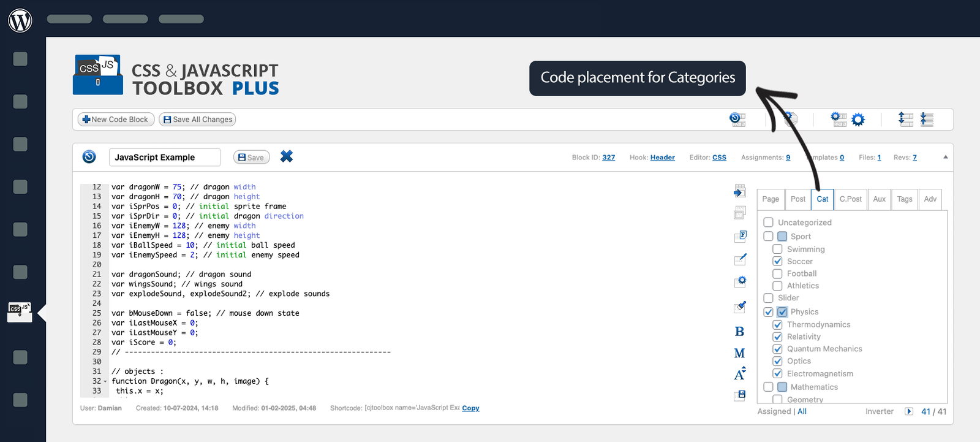Click the Inverter arrow icon

click(909, 411)
